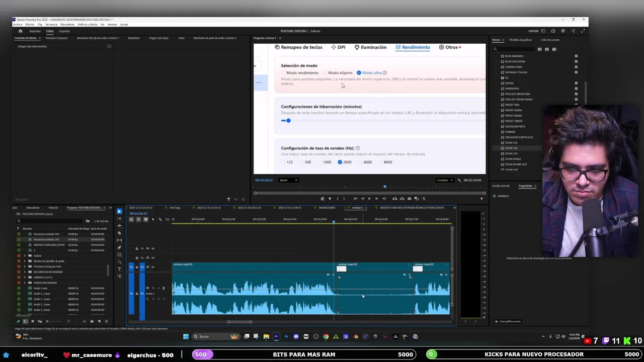Viewport: 644px width, 362px height.
Task: Click the project panel search field
Action: [x=49, y=221]
